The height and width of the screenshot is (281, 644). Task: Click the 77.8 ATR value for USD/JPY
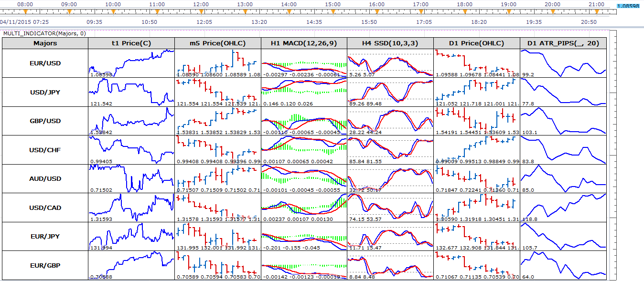[528, 104]
